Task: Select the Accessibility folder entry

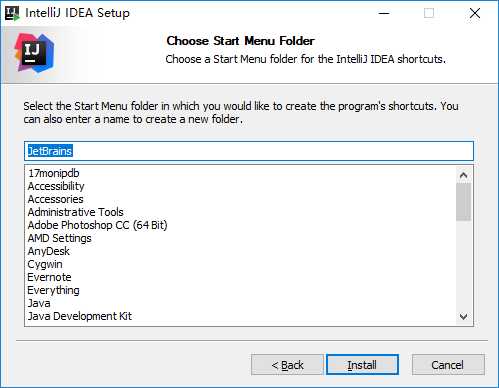Action: (x=56, y=186)
